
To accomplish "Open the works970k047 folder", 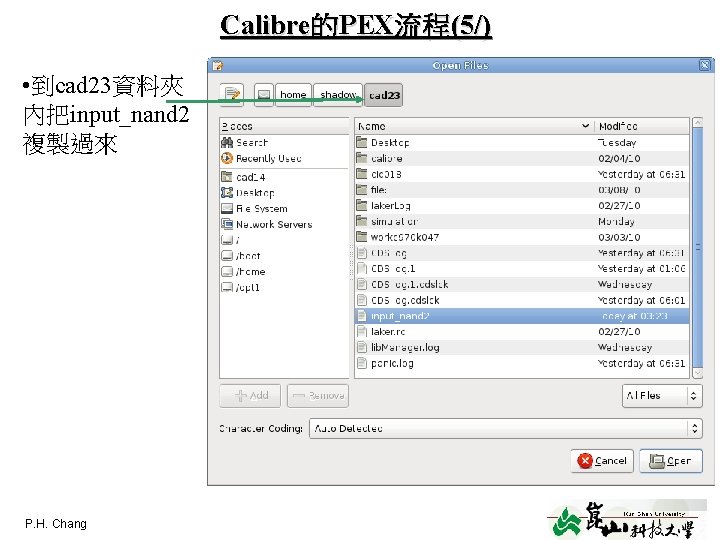I will point(522,237).
